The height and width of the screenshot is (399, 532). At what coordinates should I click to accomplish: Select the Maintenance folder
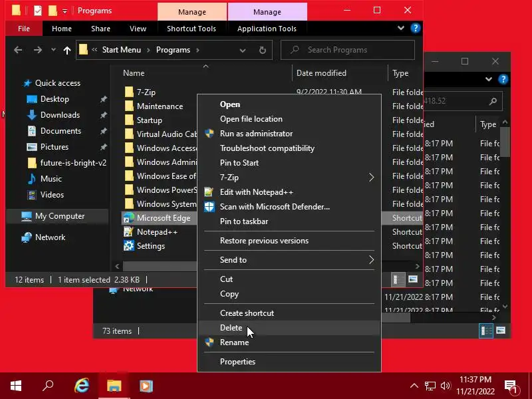point(160,106)
